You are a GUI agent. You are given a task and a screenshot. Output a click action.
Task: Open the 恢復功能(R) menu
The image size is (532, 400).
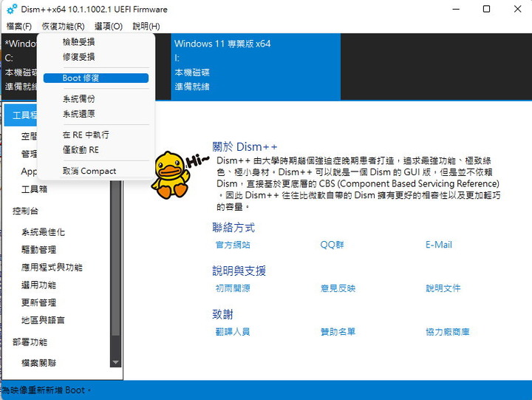pyautogui.click(x=63, y=26)
